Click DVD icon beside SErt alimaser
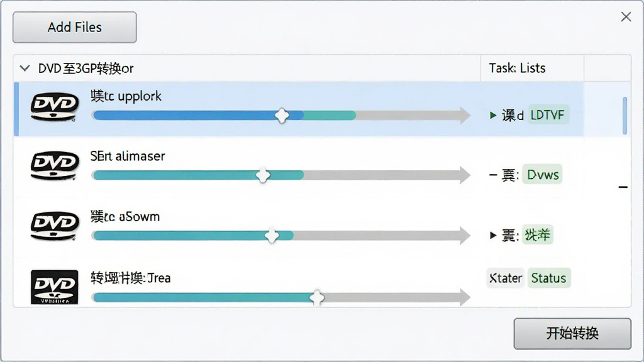This screenshot has width=644, height=362. 54,166
